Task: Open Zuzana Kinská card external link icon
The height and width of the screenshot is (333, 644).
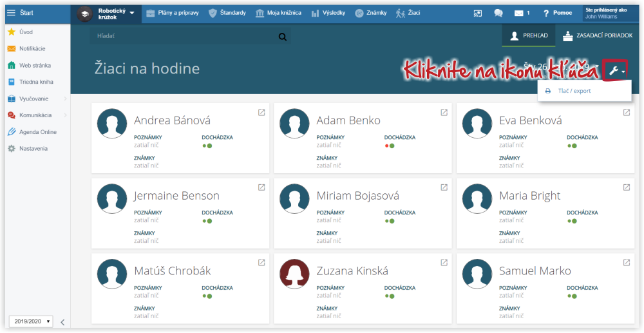Action: coord(444,263)
